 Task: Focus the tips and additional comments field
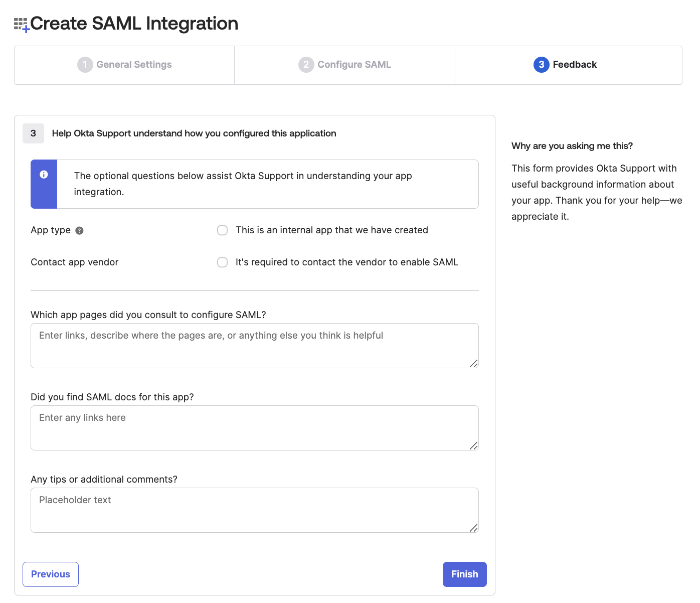[254, 510]
